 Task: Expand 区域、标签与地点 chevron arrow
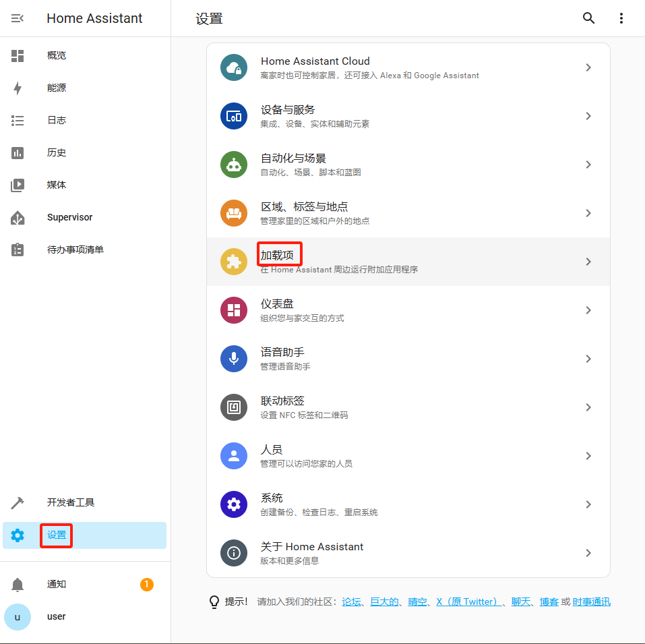pos(588,213)
